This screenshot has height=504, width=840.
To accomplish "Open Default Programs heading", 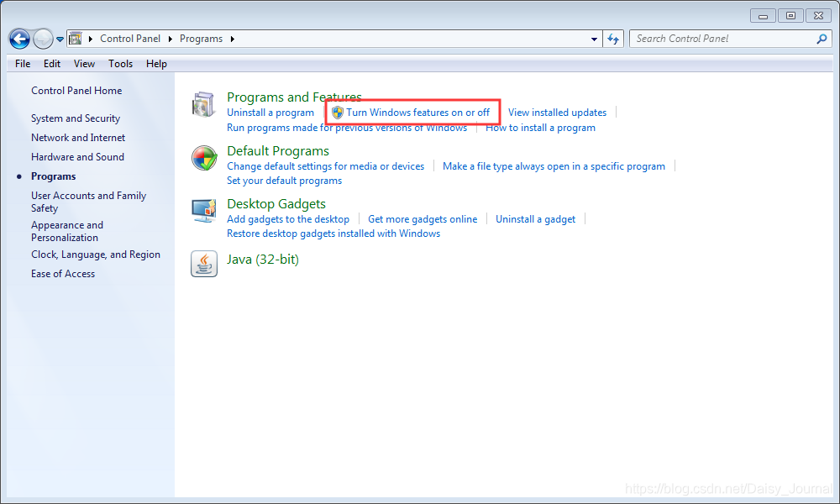I will [278, 151].
